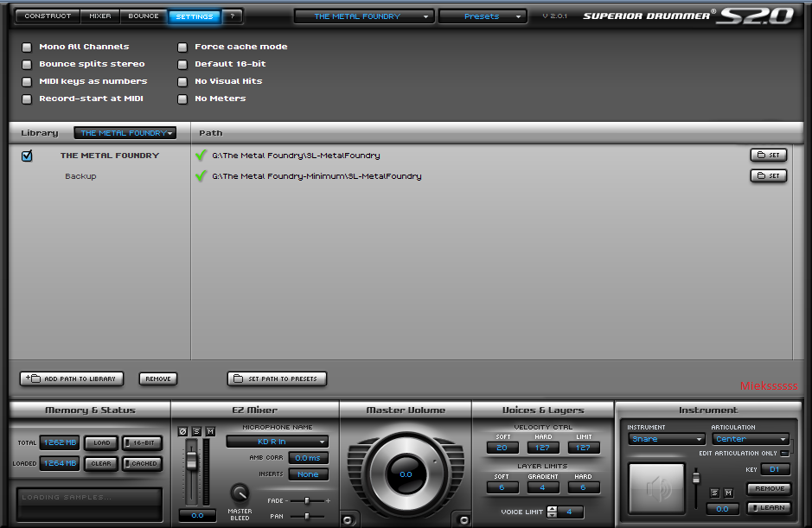Screen dimensions: 812x528
Task: Select the Backup library row
Action: click(80, 176)
